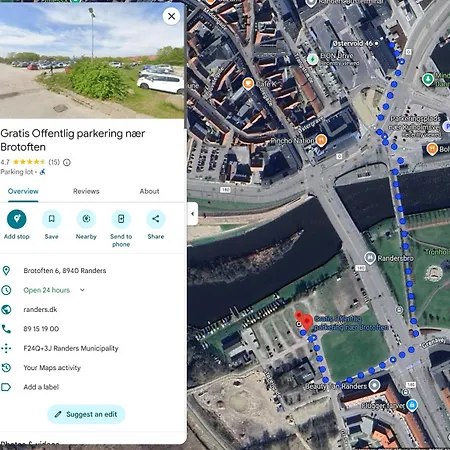The height and width of the screenshot is (450, 450).
Task: Search Nearby places icon
Action: [86, 219]
